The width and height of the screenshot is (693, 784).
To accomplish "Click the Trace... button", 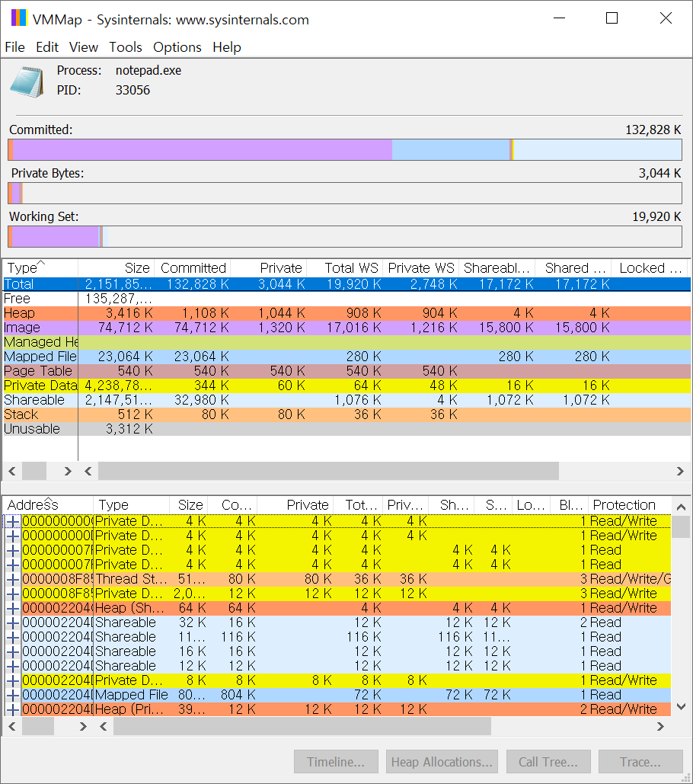I will point(640,761).
